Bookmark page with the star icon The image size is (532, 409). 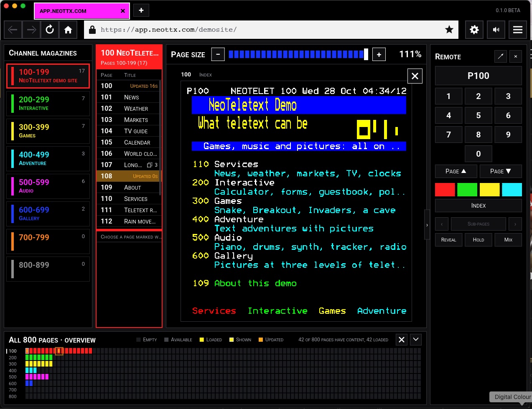pyautogui.click(x=449, y=30)
